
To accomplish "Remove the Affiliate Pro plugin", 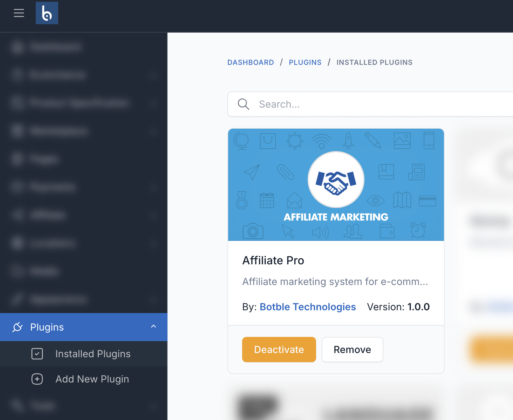I will pos(352,350).
